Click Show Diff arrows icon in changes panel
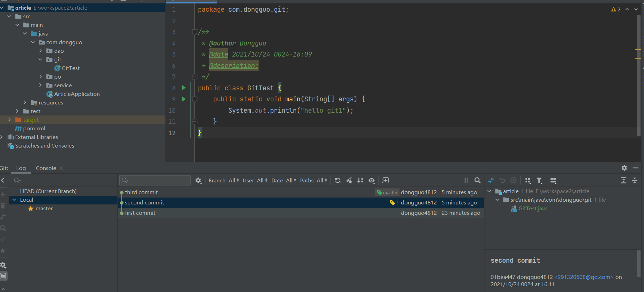Image resolution: width=644 pixels, height=292 pixels. click(x=491, y=180)
